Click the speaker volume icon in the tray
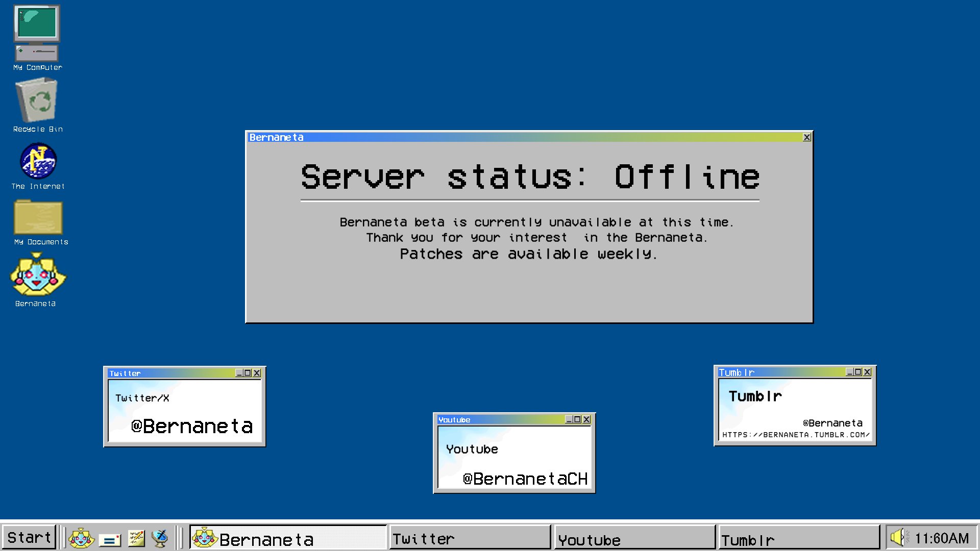The height and width of the screenshot is (551, 980). point(899,537)
